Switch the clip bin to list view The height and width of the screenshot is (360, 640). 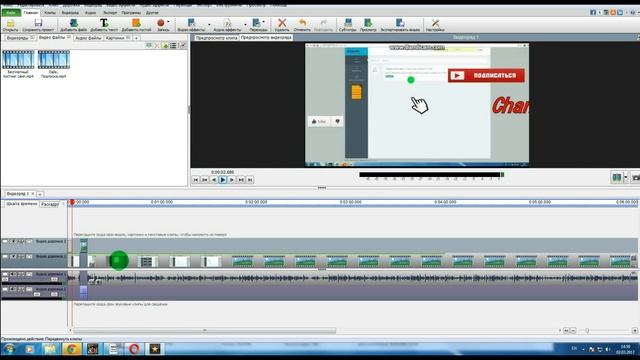(173, 45)
